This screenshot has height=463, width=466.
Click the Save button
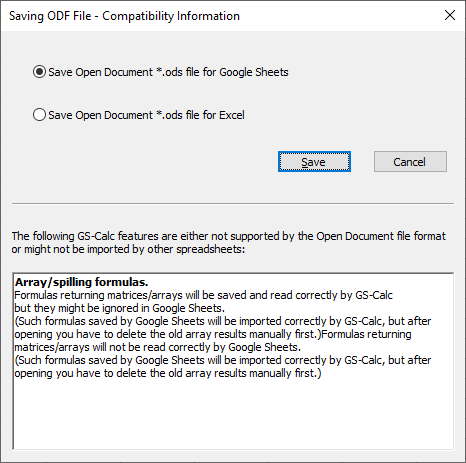(x=314, y=162)
